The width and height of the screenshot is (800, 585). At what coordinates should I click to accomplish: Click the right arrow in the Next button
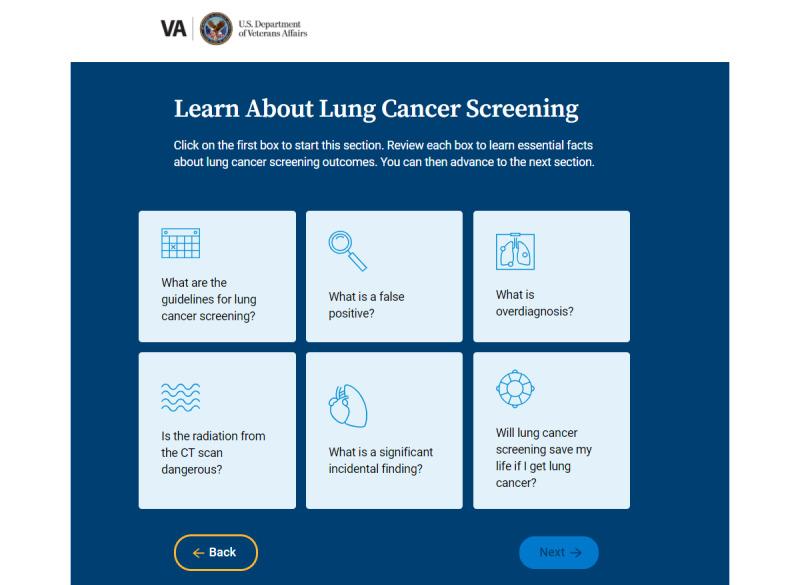pyautogui.click(x=576, y=553)
